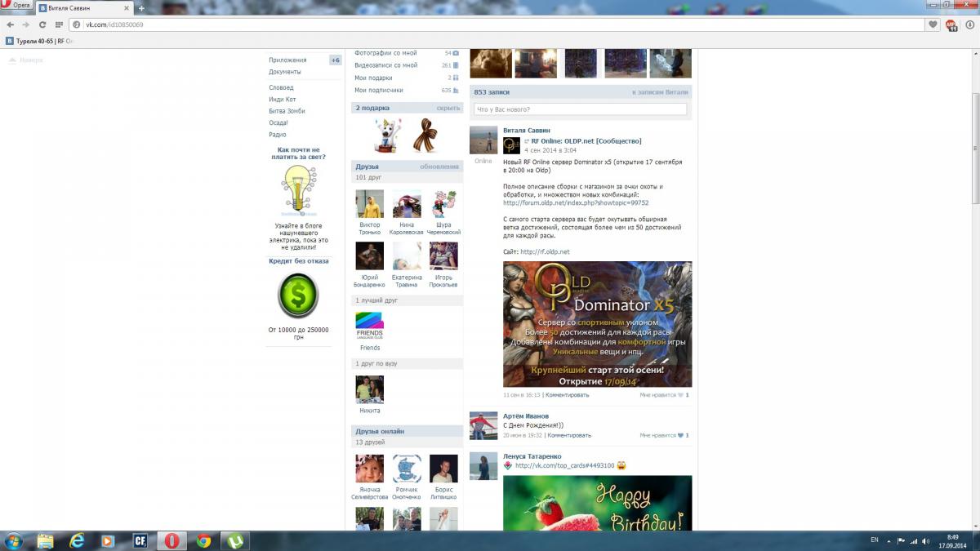The width and height of the screenshot is (980, 551).
Task: Click the white dog gift icon
Action: [x=387, y=135]
